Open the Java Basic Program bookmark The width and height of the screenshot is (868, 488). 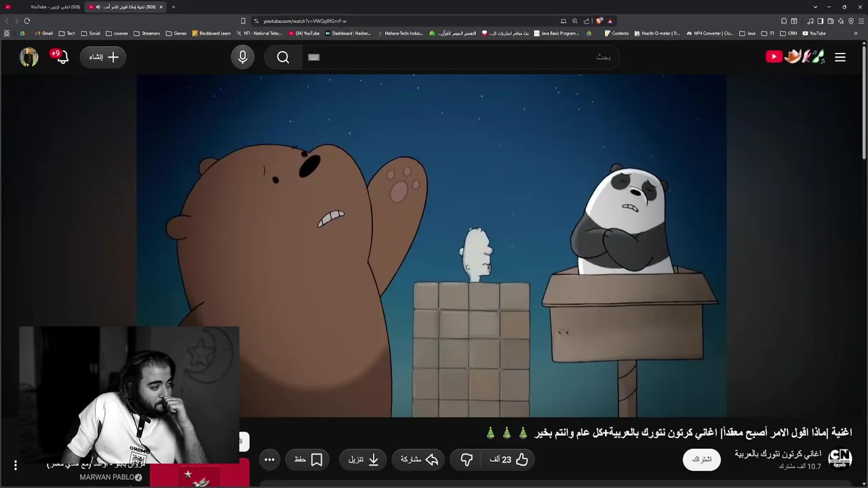pos(557,33)
